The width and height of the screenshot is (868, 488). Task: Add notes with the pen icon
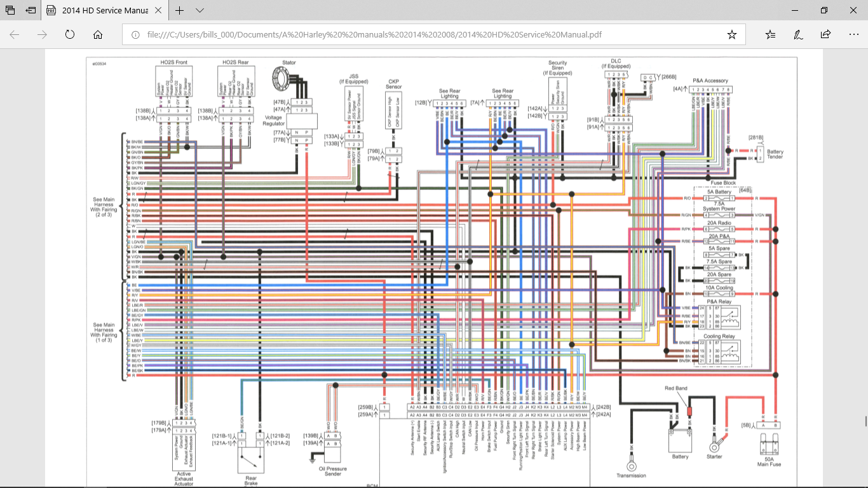point(798,35)
